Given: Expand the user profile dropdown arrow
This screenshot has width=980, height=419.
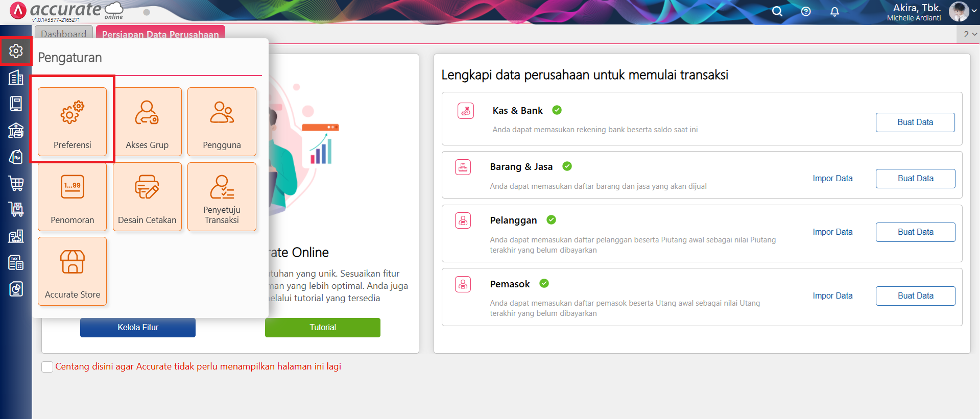Looking at the screenshot, I should [974, 11].
